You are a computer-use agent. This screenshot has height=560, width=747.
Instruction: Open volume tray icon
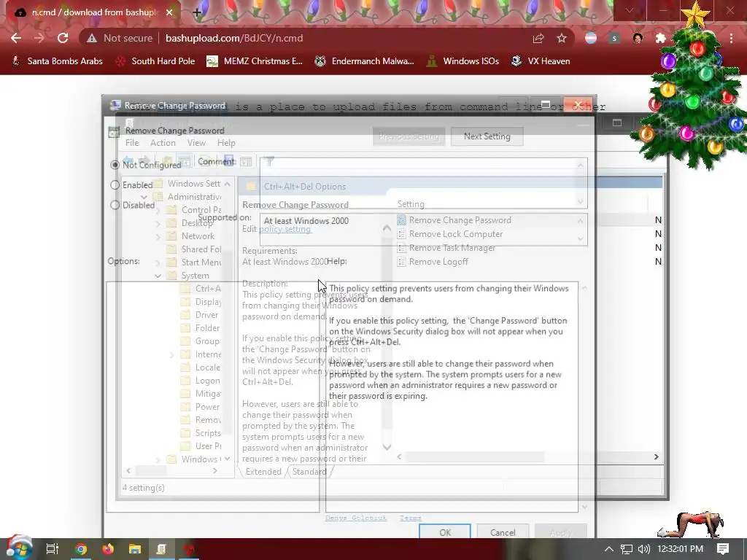(644, 549)
